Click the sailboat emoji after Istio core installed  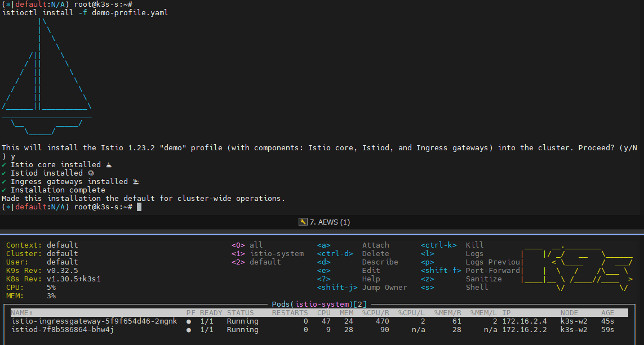[x=109, y=165]
